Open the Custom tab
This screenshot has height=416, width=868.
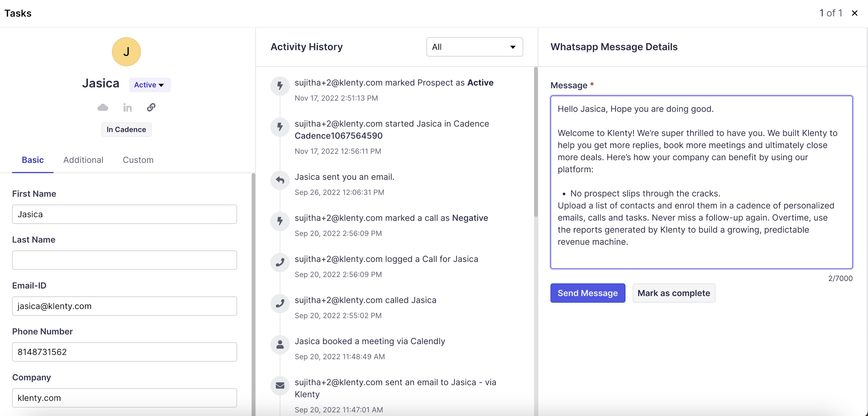click(138, 160)
